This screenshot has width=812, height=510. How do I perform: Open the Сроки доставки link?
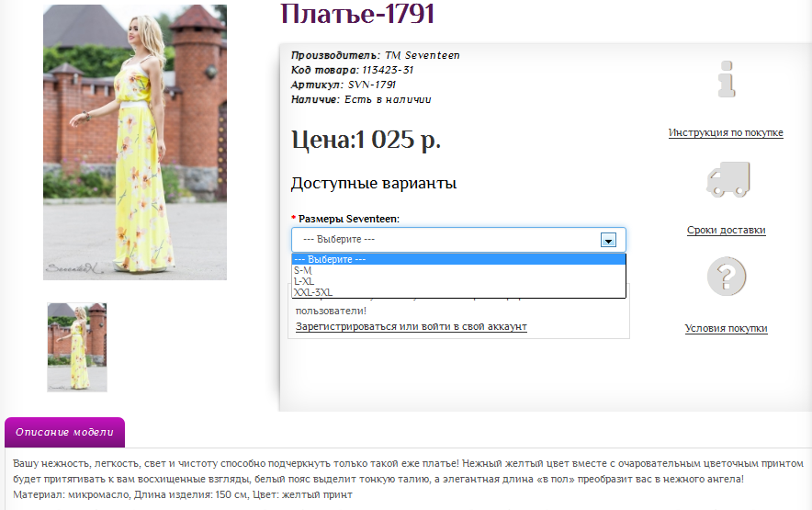(726, 230)
